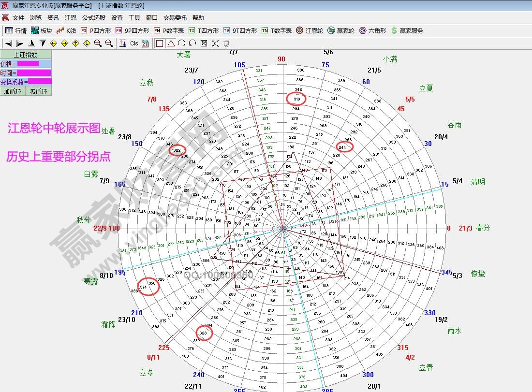Open the 公式选股 menu
Viewport: 532px width, 392px height.
point(93,18)
